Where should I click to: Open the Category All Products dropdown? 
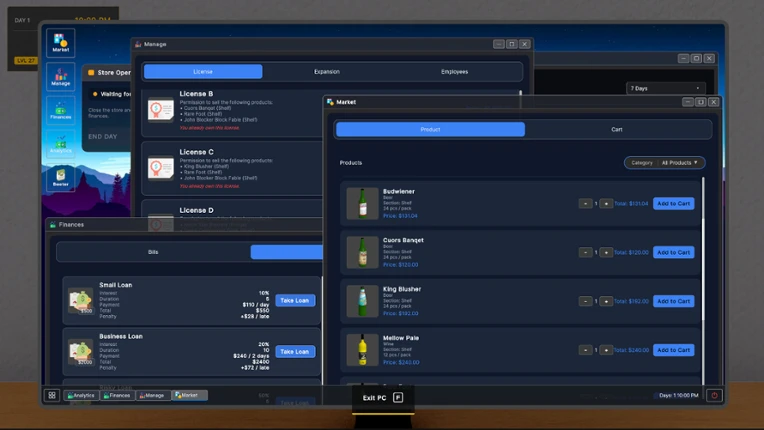pos(665,163)
